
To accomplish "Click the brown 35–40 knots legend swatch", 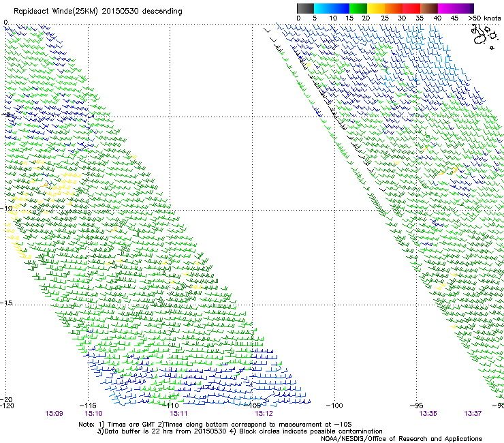I will coord(429,8).
